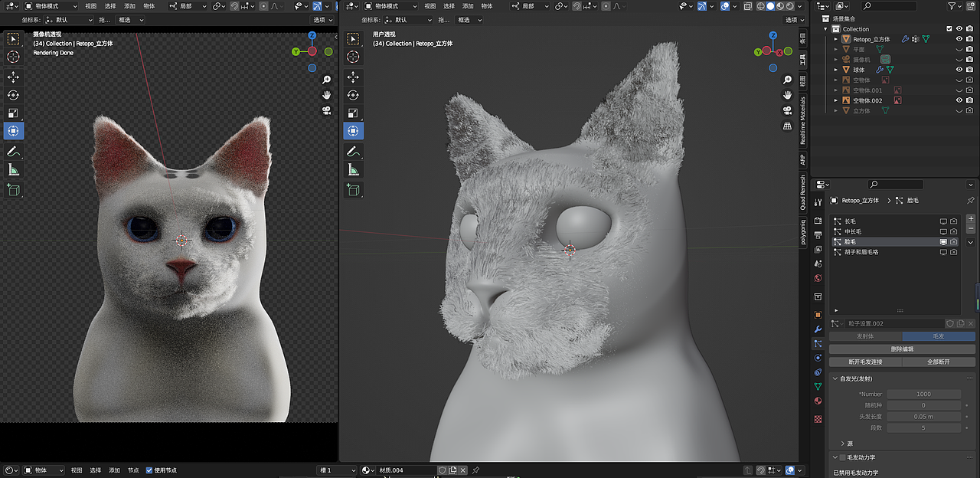Open the 添加 menu in the viewport header
The image size is (980, 478).
129,6
